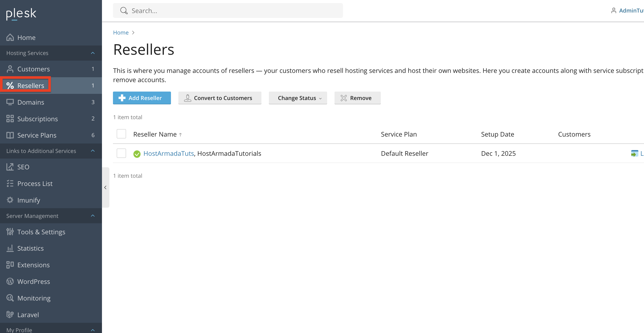
Task: Click the green active status icon
Action: pos(137,154)
